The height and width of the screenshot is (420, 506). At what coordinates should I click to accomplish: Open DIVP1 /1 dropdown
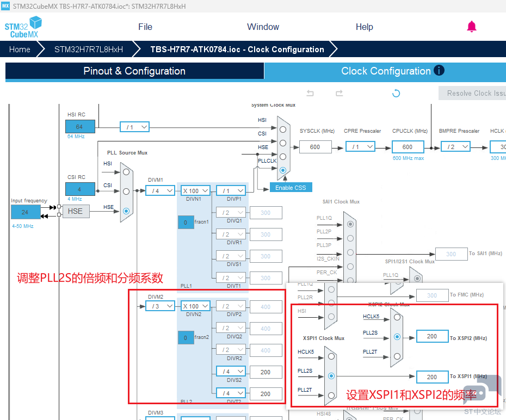click(231, 190)
